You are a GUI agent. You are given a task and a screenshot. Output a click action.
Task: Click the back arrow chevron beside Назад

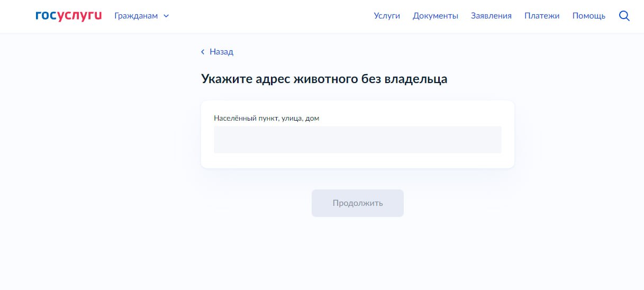pyautogui.click(x=203, y=52)
